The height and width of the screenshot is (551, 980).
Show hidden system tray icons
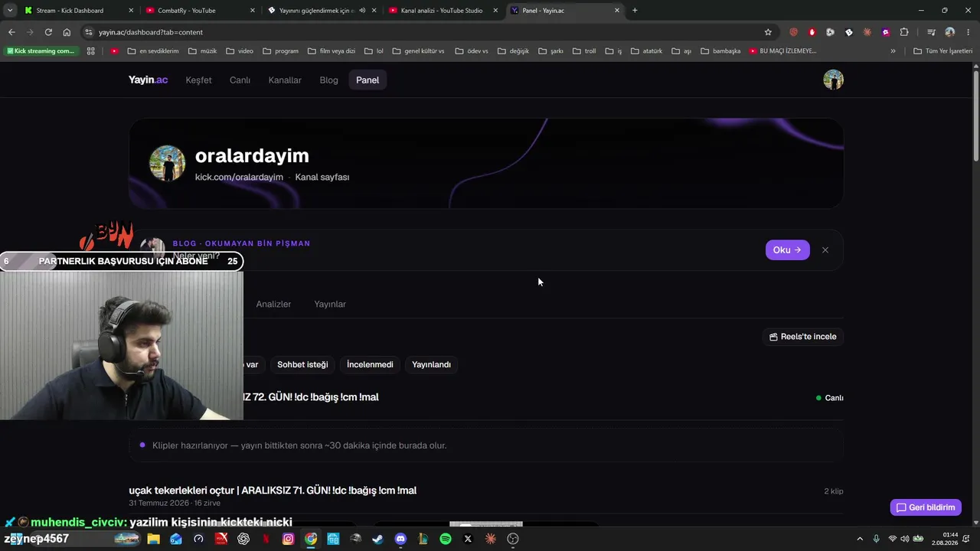tap(859, 539)
